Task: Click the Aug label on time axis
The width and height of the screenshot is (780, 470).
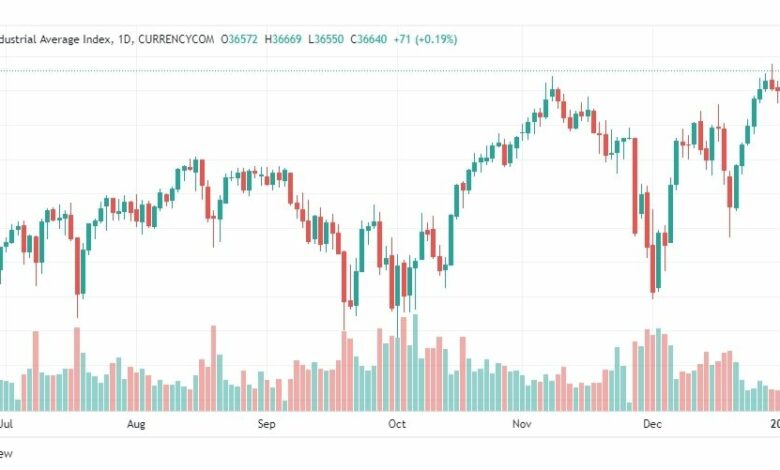Action: coord(136,424)
